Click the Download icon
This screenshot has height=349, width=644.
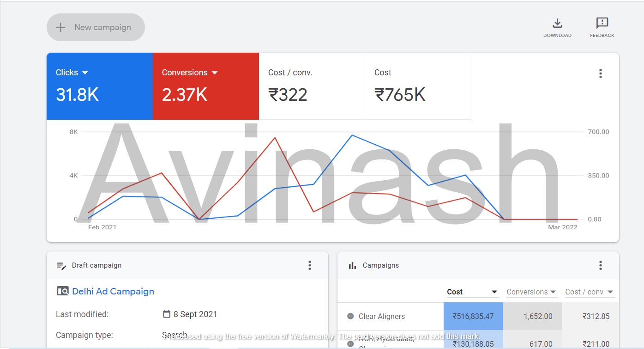(x=557, y=24)
